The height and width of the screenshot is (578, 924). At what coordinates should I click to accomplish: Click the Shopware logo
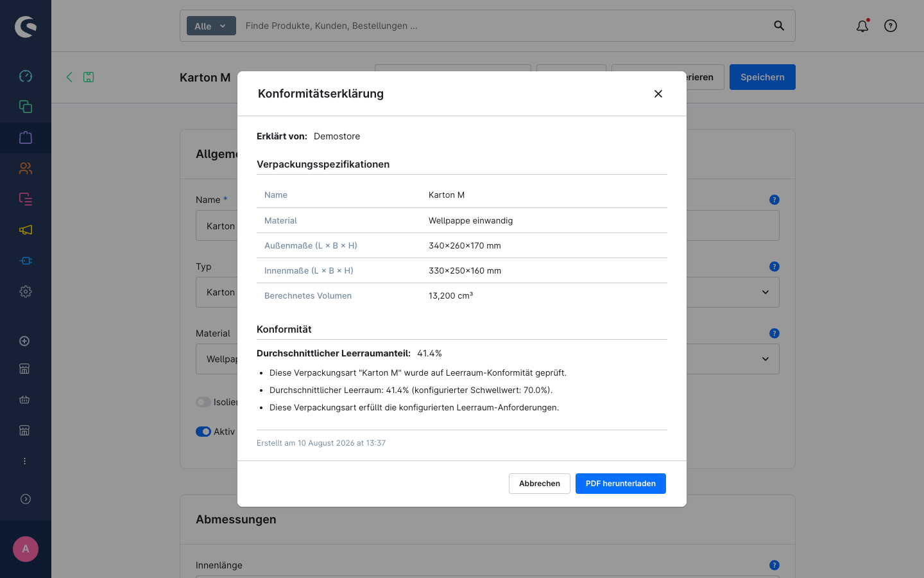[26, 26]
